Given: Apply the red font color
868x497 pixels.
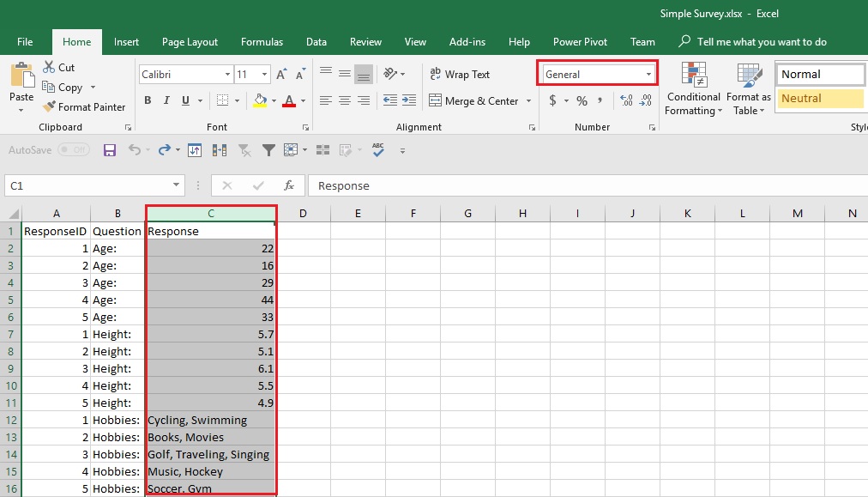Looking at the screenshot, I should pyautogui.click(x=289, y=100).
